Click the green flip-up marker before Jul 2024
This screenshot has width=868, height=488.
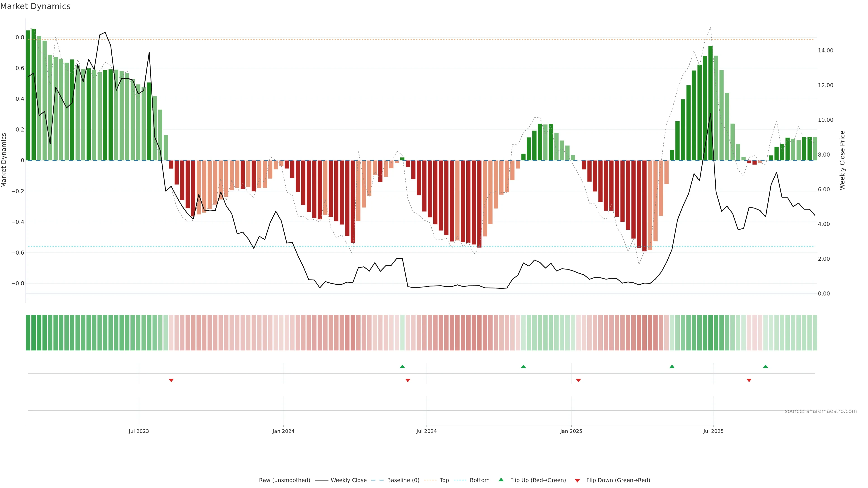[402, 366]
